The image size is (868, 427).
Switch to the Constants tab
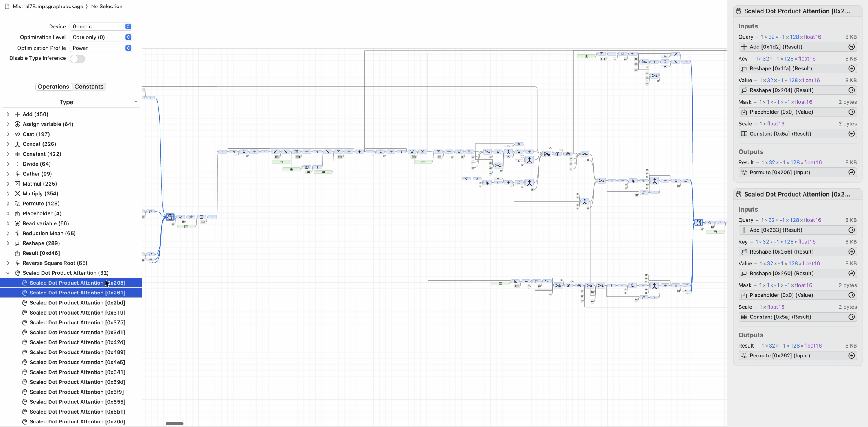tap(89, 86)
